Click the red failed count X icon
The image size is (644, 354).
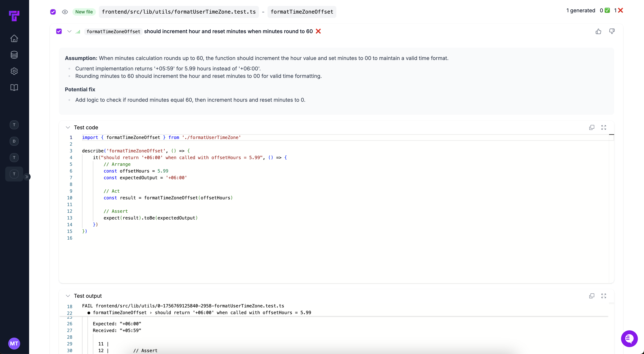620,10
